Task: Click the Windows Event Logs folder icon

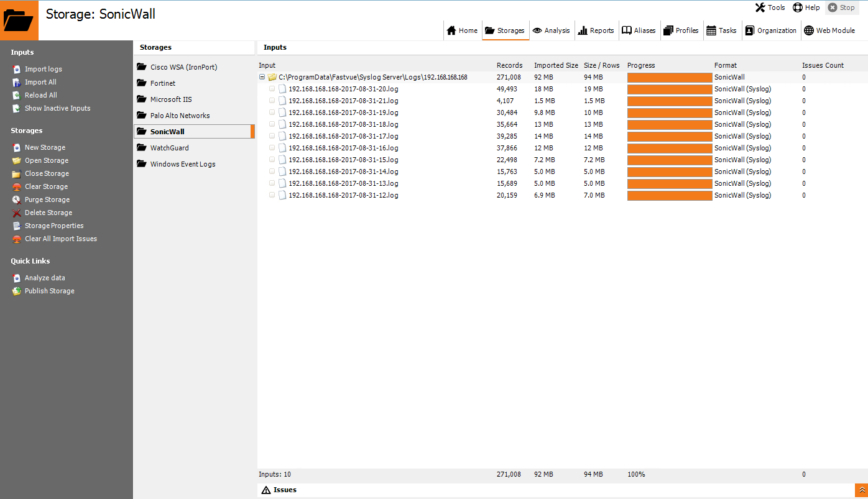Action: point(142,164)
